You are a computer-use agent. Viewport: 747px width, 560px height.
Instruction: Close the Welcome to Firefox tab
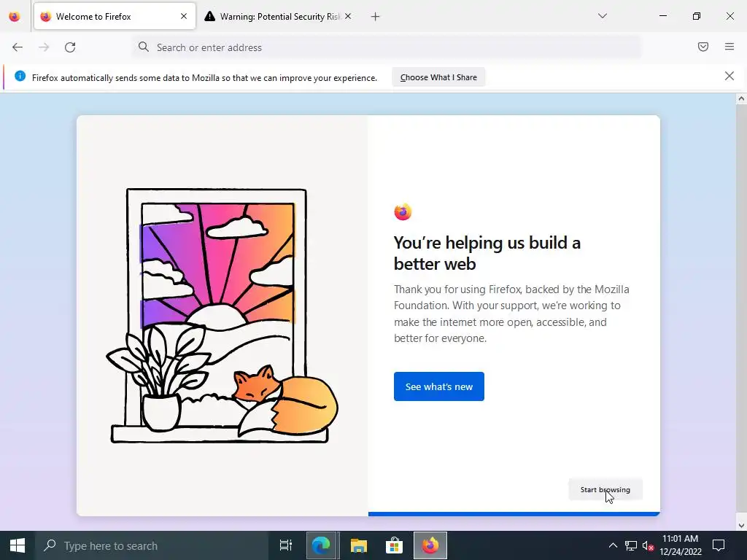[184, 16]
